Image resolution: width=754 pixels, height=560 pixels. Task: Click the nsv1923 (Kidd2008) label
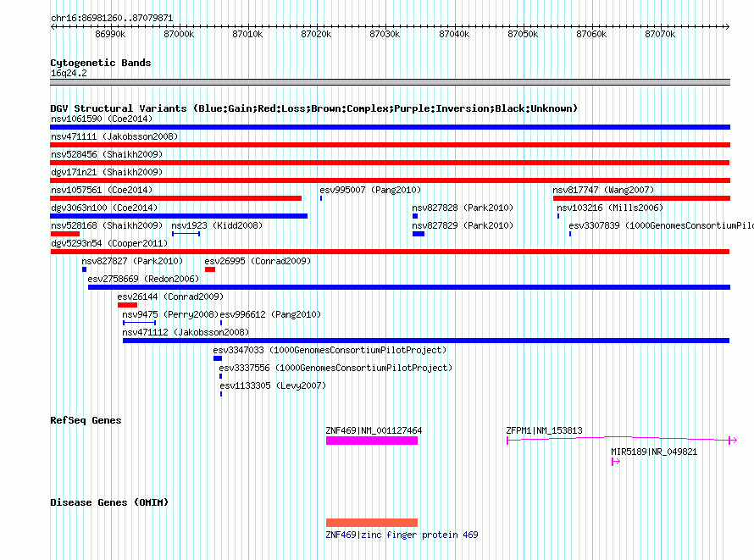pos(217,225)
